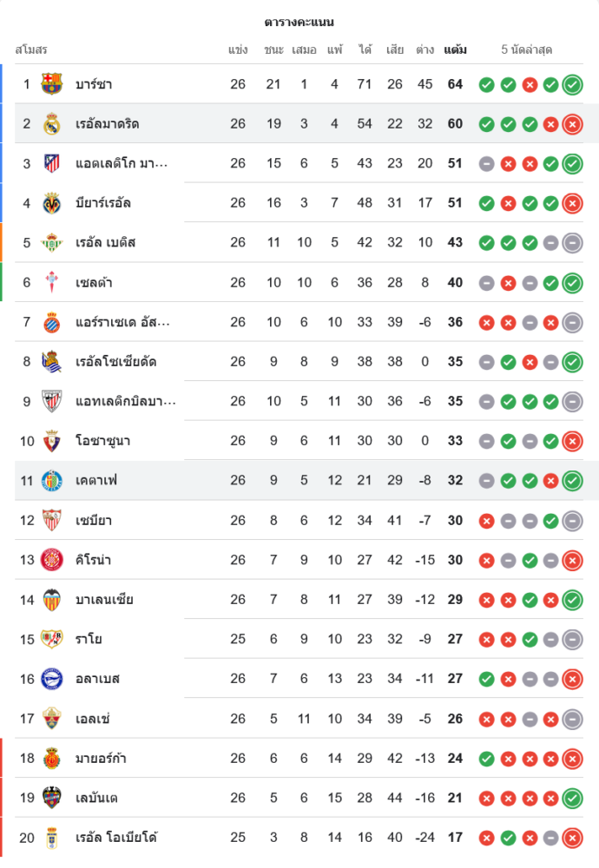Click the แต้ม points column header
This screenshot has height=868, width=599.
pyautogui.click(x=455, y=49)
